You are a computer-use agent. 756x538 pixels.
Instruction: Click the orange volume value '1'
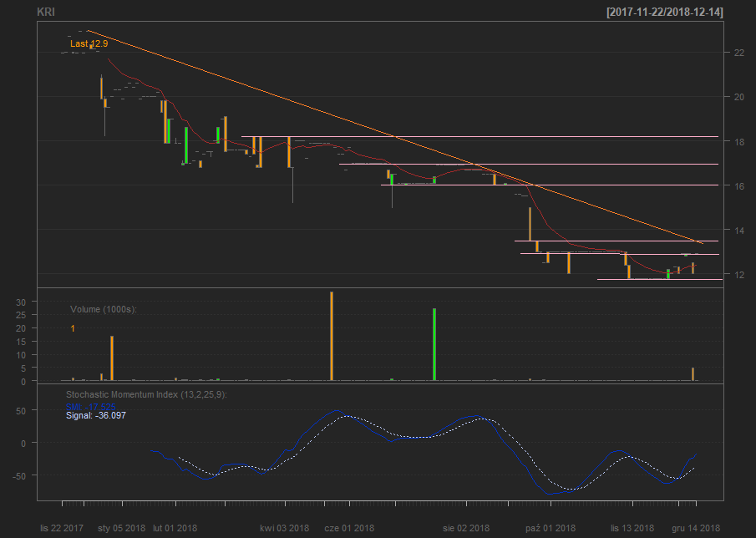[73, 329]
